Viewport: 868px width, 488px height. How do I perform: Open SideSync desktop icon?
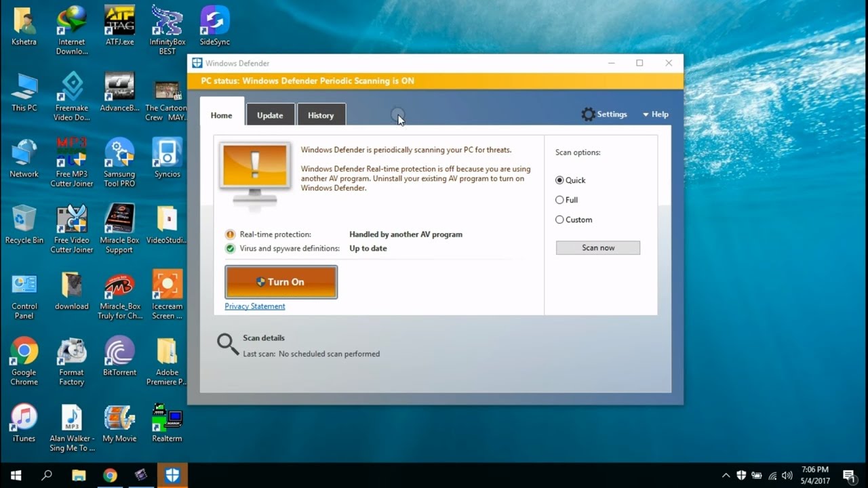pyautogui.click(x=215, y=26)
